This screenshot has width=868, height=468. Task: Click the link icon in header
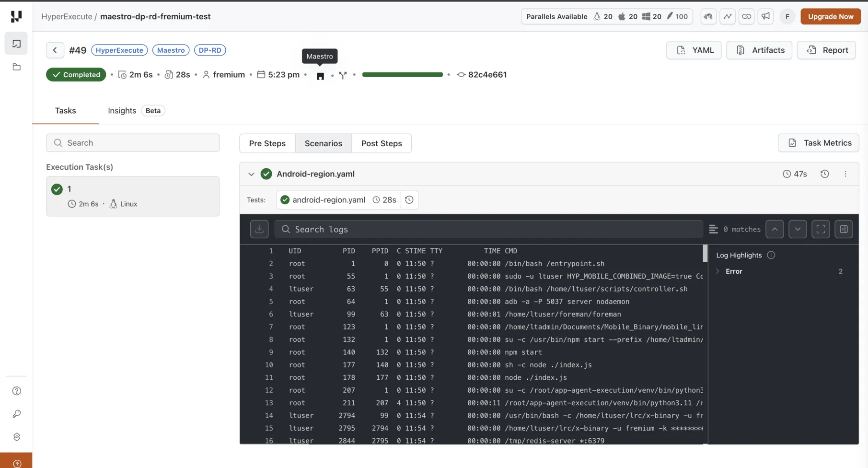[x=747, y=16]
